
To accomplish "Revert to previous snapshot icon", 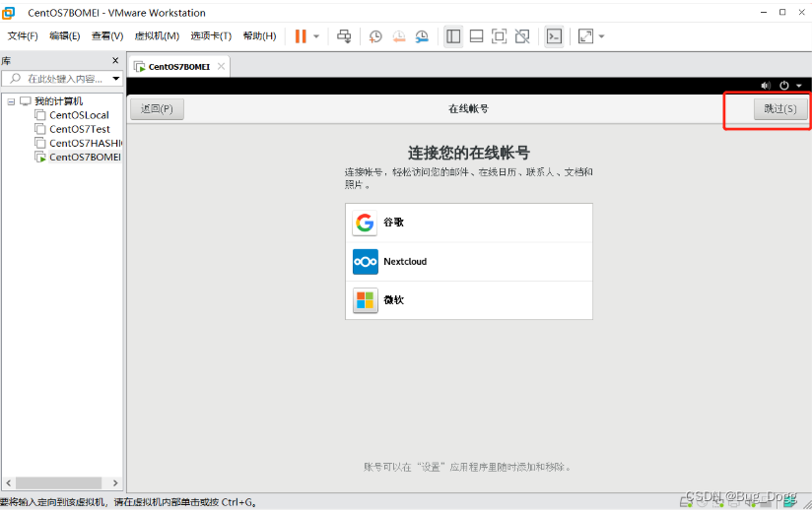I will [x=399, y=36].
